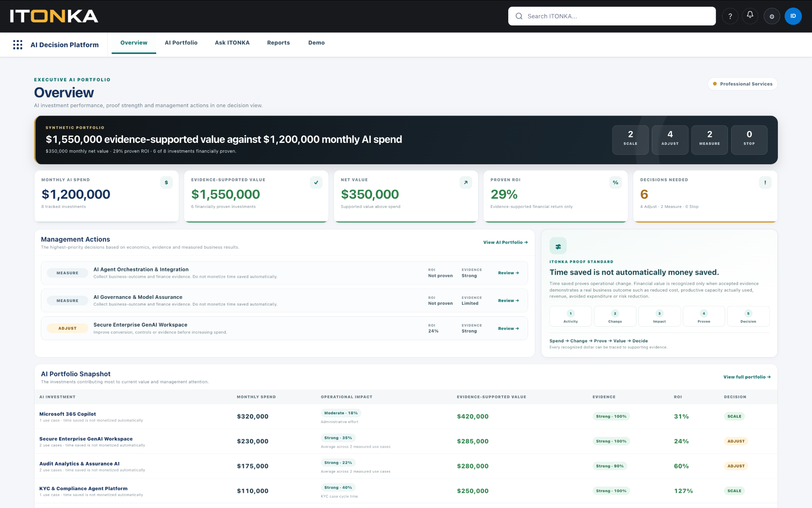Screen dimensions: 812x508
Task: Open Microsoft 365 Copilot investment
Action: (67, 414)
